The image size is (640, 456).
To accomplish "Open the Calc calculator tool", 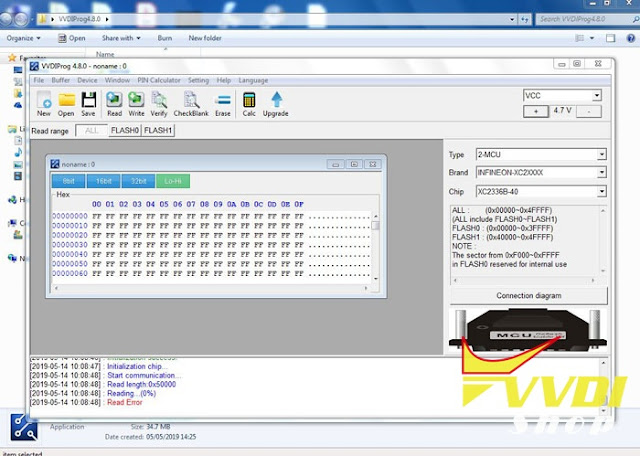I will [249, 104].
